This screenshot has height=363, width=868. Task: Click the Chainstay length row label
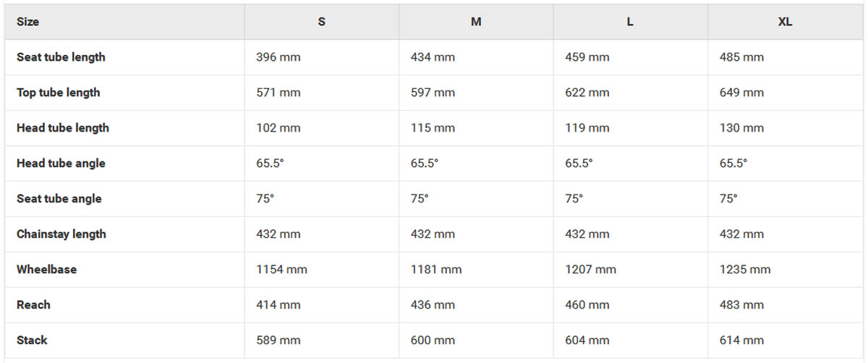pos(61,234)
